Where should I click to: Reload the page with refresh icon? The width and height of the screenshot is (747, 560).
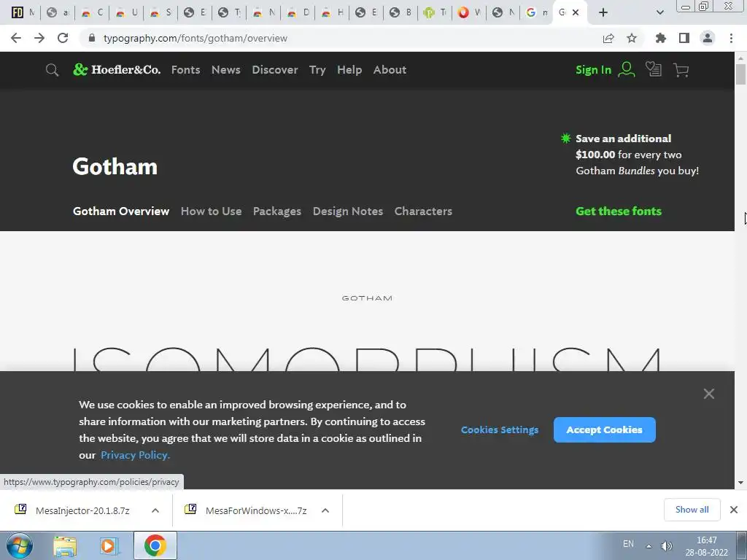tap(63, 38)
